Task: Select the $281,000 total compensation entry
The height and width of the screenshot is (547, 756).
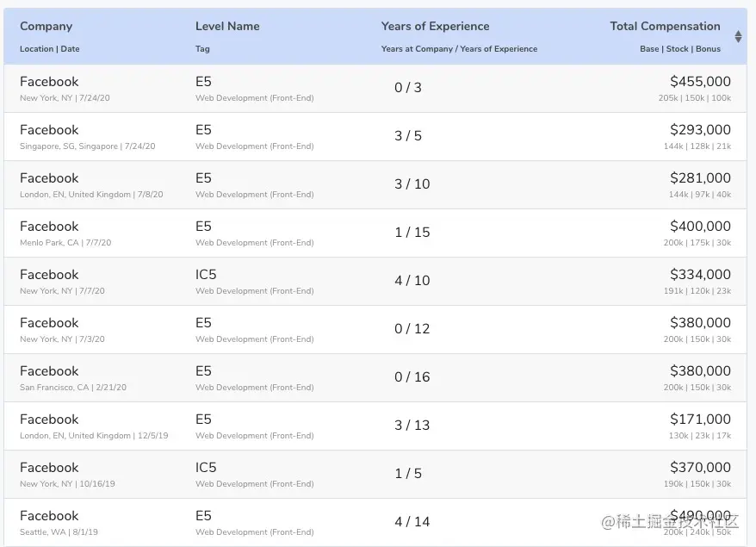Action: click(x=700, y=178)
